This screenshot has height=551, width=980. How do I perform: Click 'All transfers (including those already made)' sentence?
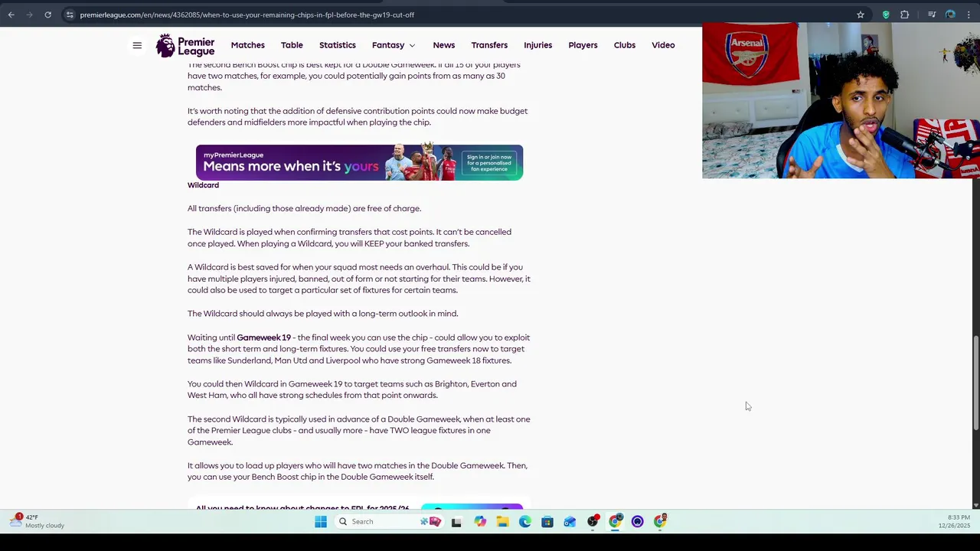(304, 208)
